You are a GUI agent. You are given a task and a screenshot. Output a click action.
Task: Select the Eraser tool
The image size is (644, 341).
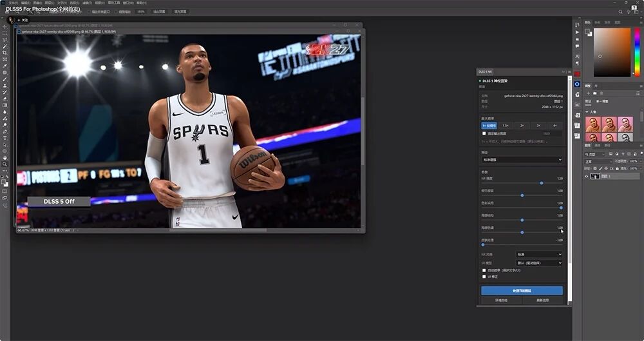coord(5,99)
